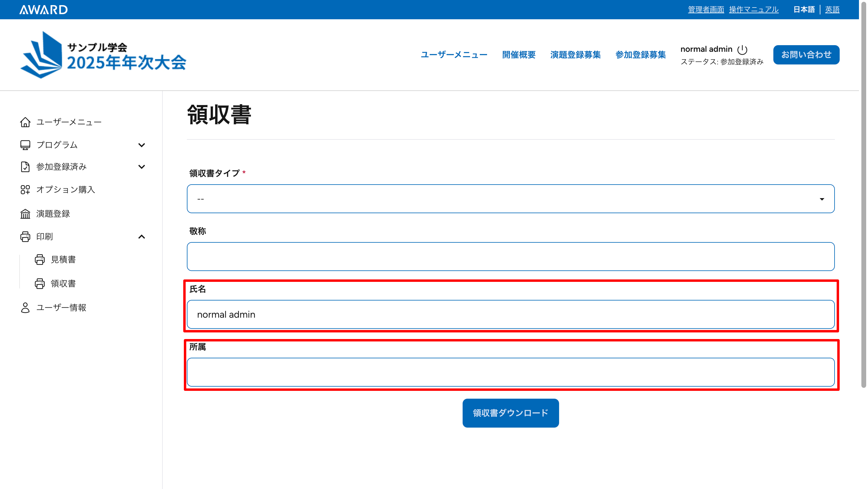
Task: Click the AWARD logo in top bar
Action: pyautogui.click(x=43, y=10)
